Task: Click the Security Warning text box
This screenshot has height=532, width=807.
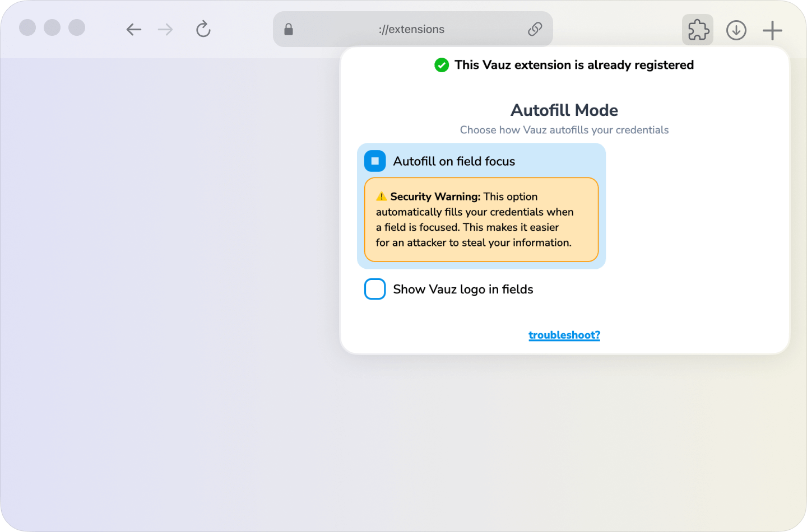Action: point(481,220)
